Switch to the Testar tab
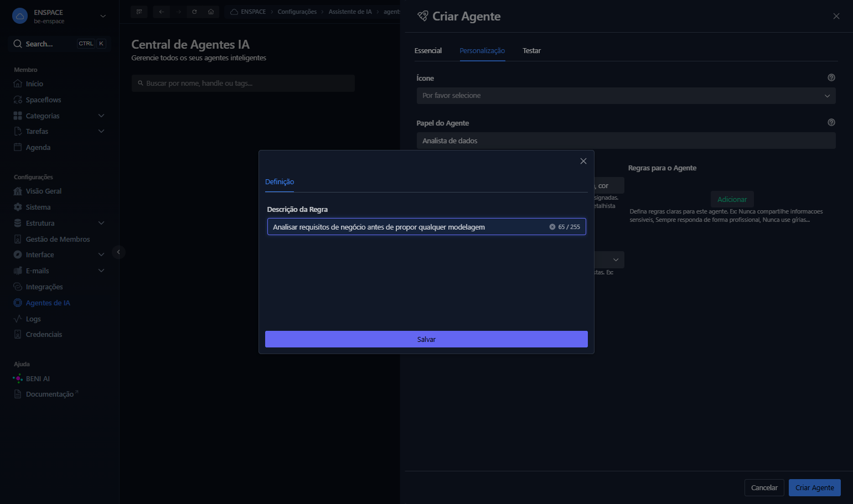Viewport: 853px width, 504px height. pyautogui.click(x=531, y=50)
